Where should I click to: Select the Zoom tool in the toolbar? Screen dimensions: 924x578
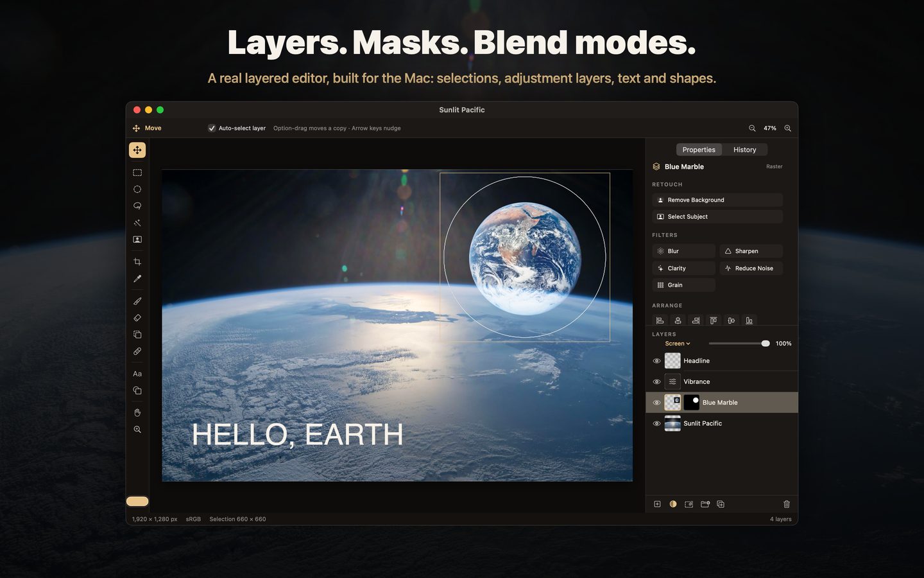tap(137, 430)
